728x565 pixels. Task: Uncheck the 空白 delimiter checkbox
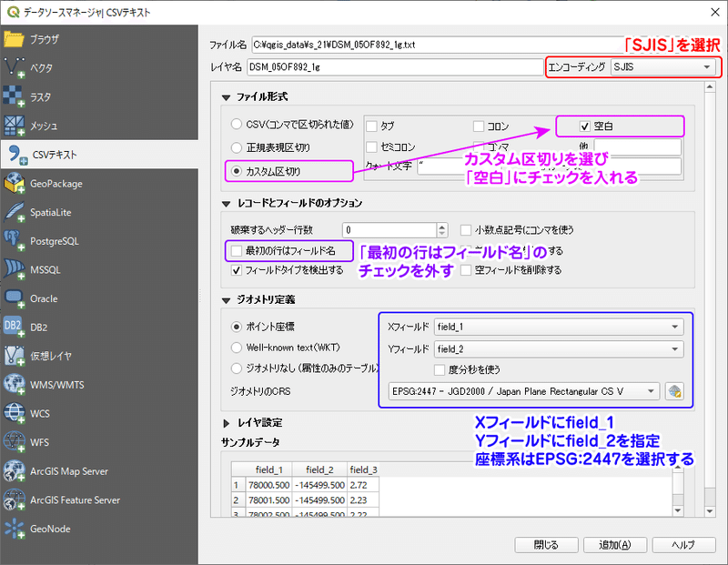pyautogui.click(x=585, y=126)
